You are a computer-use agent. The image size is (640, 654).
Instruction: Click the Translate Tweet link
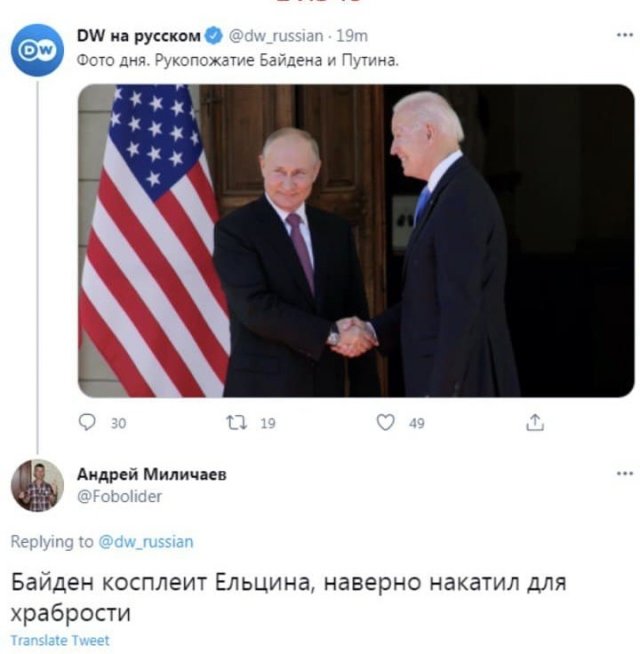click(60, 640)
